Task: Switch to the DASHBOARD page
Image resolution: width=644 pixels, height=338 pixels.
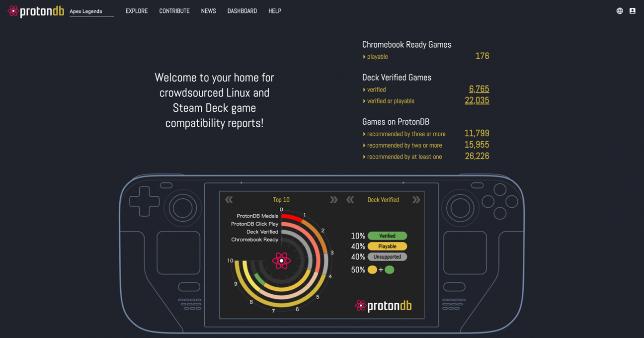Action: click(x=242, y=10)
